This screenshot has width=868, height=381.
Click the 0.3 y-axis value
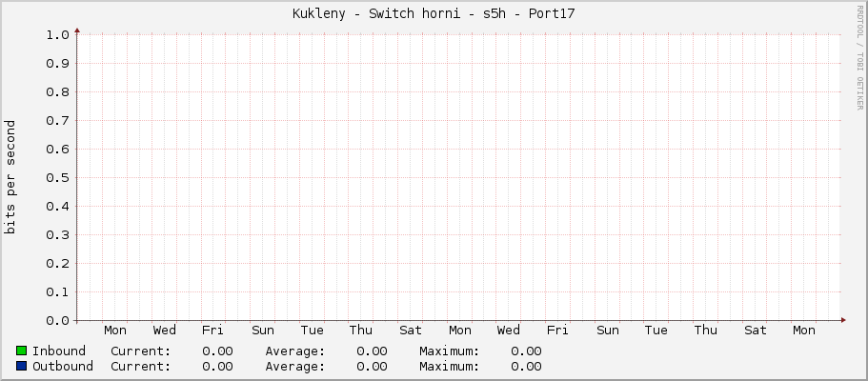pyautogui.click(x=55, y=235)
